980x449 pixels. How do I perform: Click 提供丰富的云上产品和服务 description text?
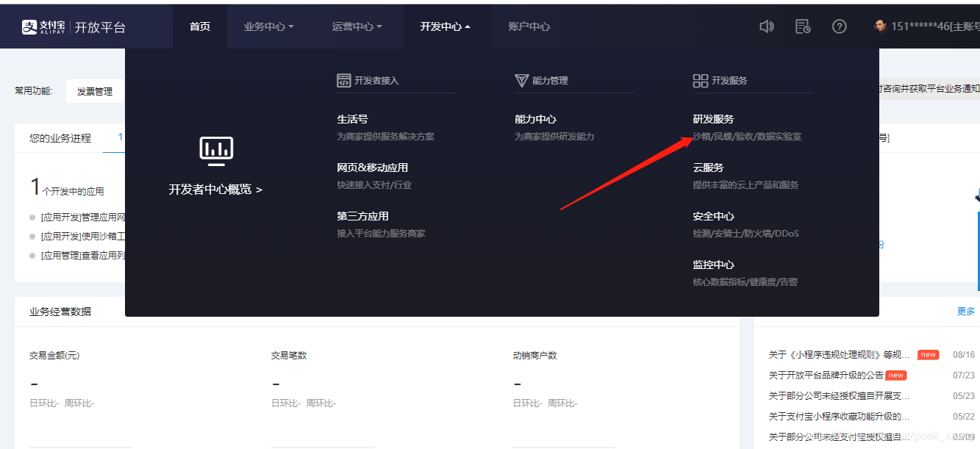point(745,185)
